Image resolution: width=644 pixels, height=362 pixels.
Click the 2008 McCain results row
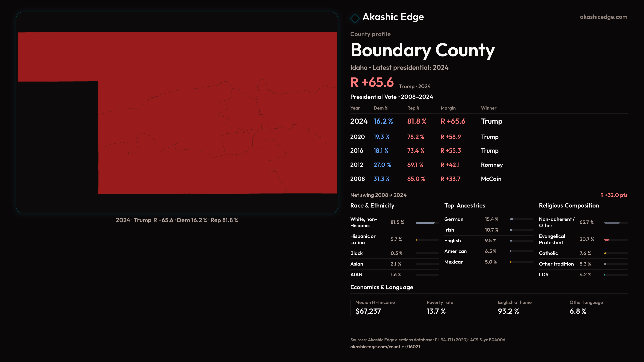(x=488, y=179)
